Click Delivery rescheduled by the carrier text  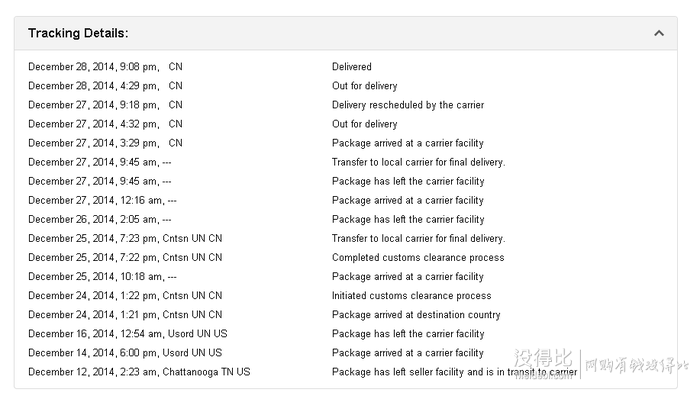coord(408,105)
